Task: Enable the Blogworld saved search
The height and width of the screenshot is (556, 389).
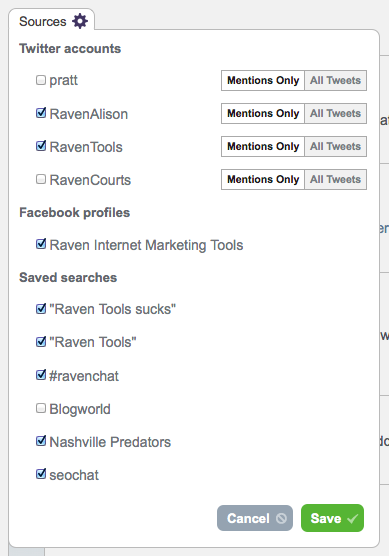Action: click(x=41, y=408)
